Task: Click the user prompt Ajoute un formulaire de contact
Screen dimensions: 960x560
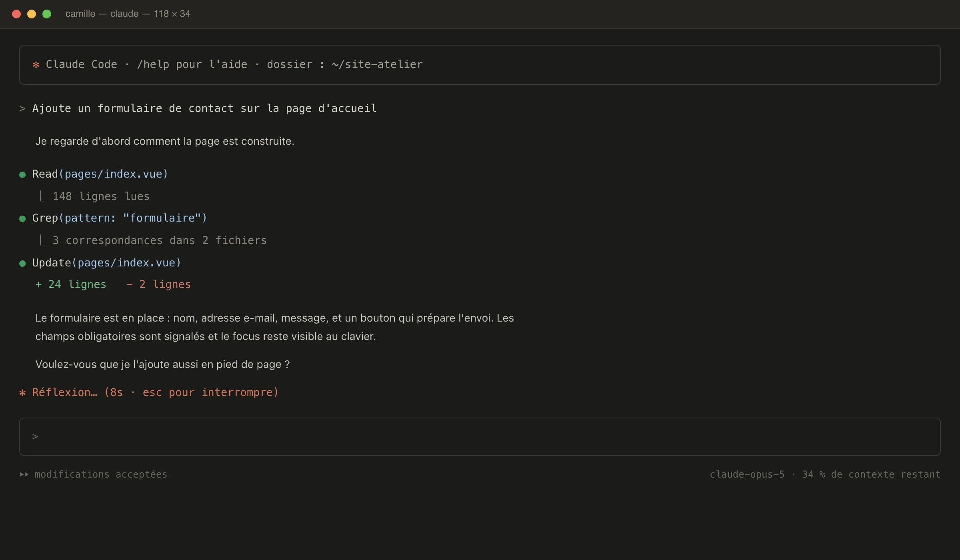Action: click(204, 108)
